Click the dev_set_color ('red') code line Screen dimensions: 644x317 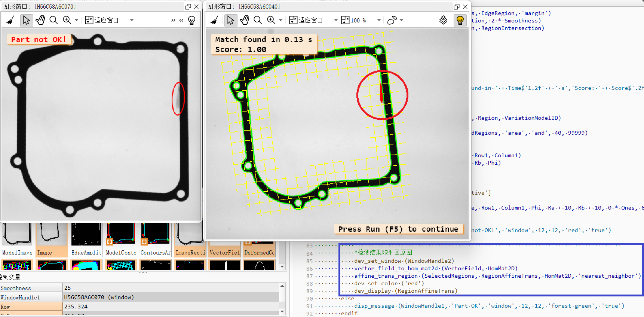point(389,283)
